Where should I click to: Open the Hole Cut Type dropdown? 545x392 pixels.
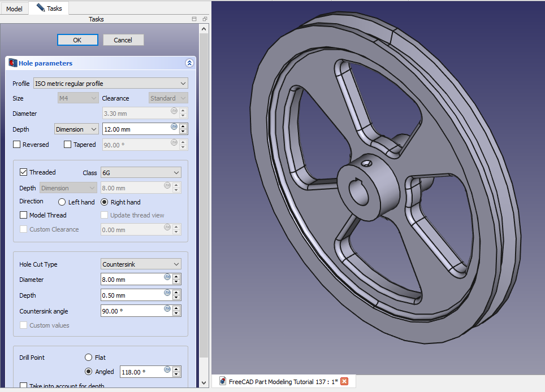[140, 264]
